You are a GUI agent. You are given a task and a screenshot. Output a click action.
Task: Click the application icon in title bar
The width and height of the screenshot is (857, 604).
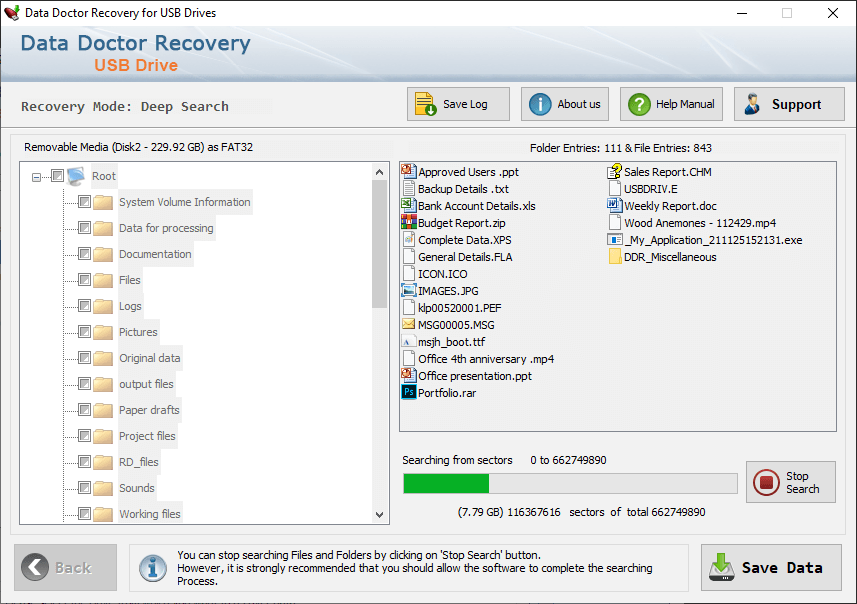coord(12,13)
